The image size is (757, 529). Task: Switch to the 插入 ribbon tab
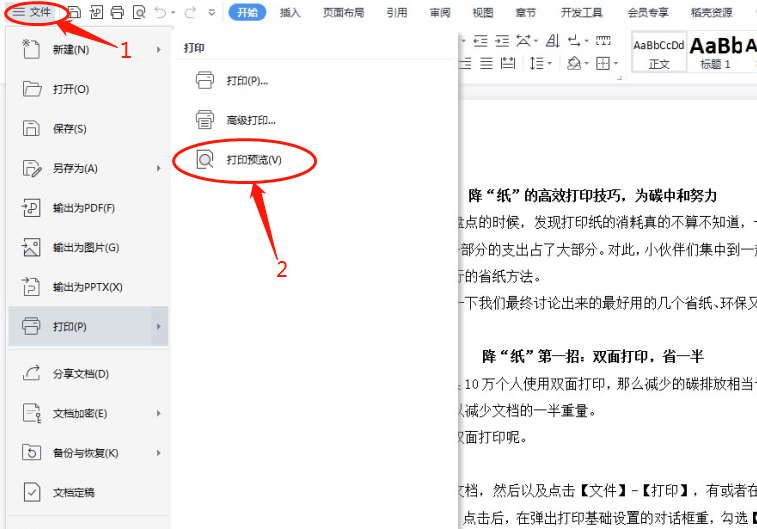coord(290,13)
